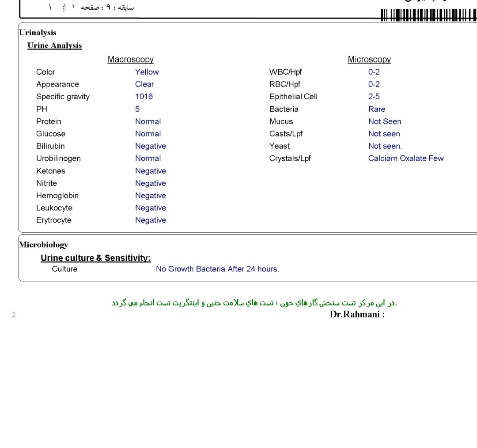Image resolution: width=477 pixels, height=448 pixels.
Task: Click the Microbiology section heading
Action: point(43,245)
